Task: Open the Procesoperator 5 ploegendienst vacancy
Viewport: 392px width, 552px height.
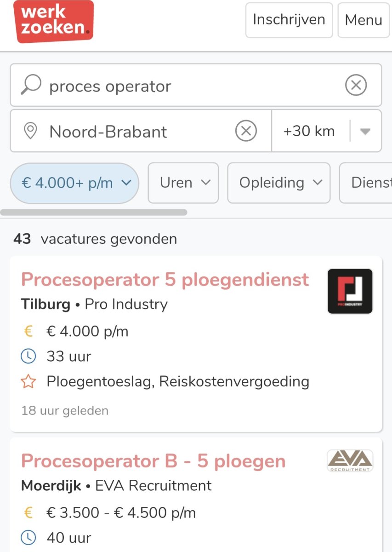Action: coord(165,279)
